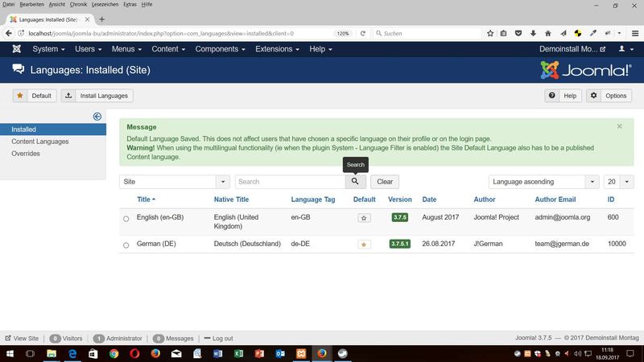Sort by the Version column header
The width and height of the screenshot is (644, 362).
(399, 200)
